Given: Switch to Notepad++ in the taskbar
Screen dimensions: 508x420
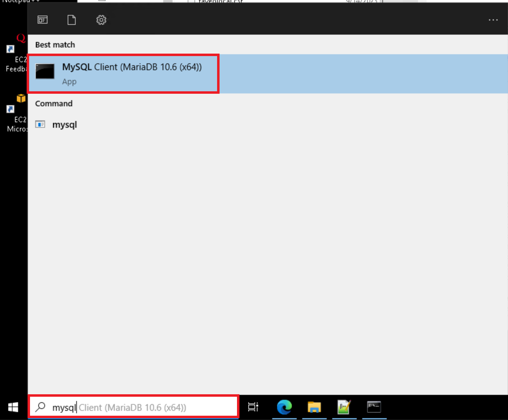Looking at the screenshot, I should (x=344, y=407).
